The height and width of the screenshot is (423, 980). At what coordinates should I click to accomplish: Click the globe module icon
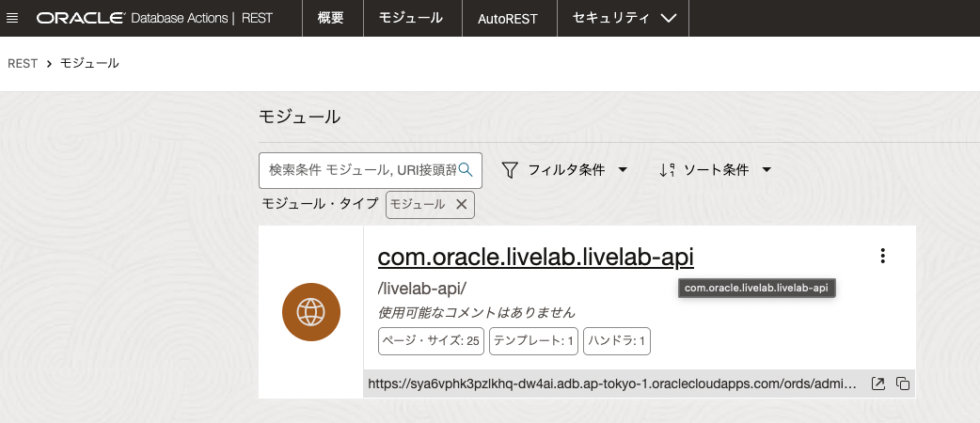(x=311, y=312)
